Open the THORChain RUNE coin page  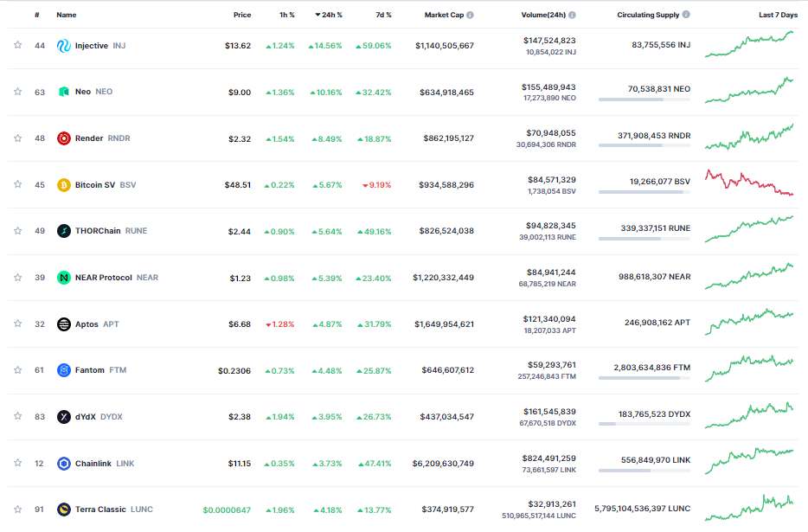[112, 231]
